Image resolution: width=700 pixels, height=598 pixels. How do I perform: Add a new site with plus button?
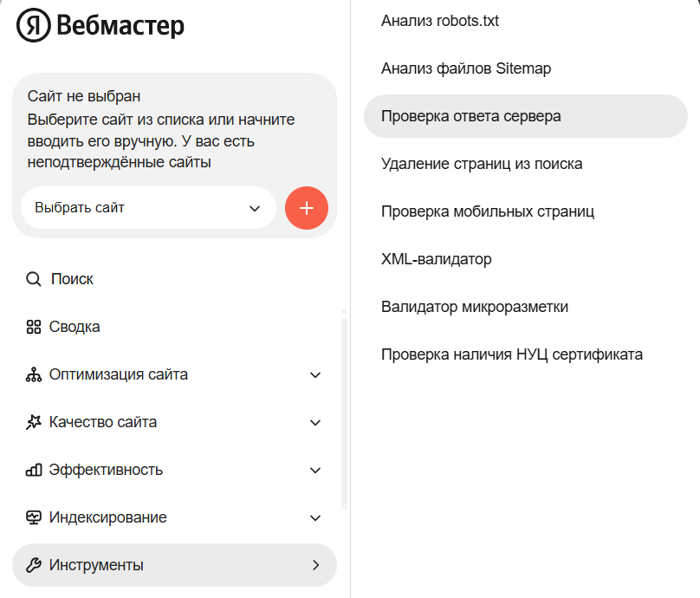pos(307,208)
